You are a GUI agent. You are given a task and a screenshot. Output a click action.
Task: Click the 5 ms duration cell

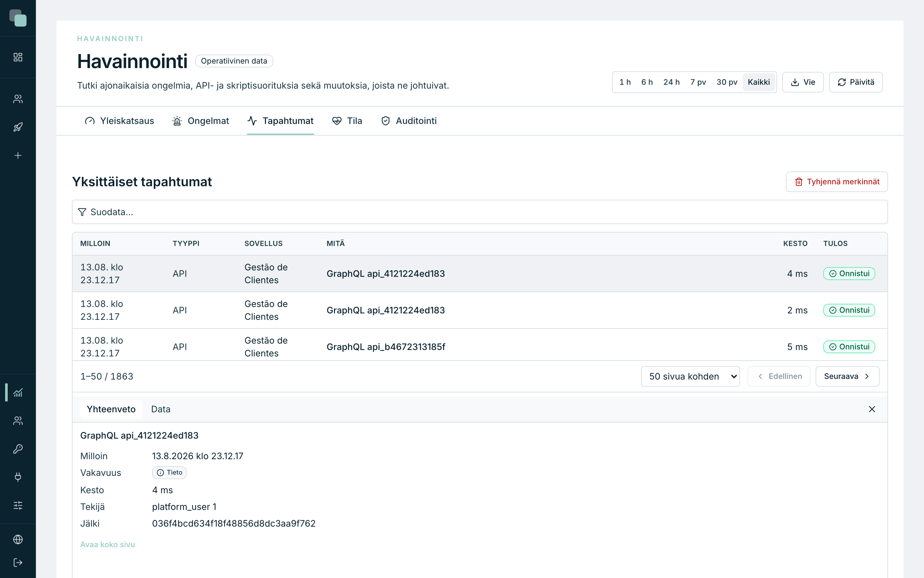click(x=797, y=347)
